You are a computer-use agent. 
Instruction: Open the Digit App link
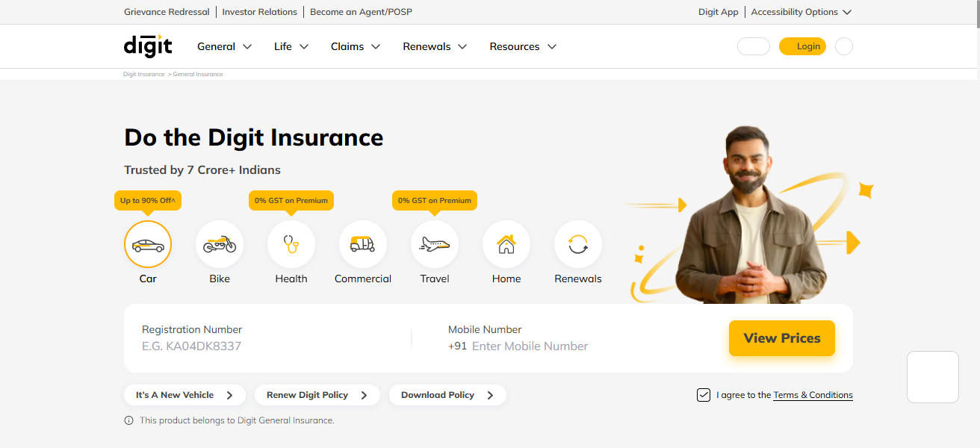coord(719,12)
